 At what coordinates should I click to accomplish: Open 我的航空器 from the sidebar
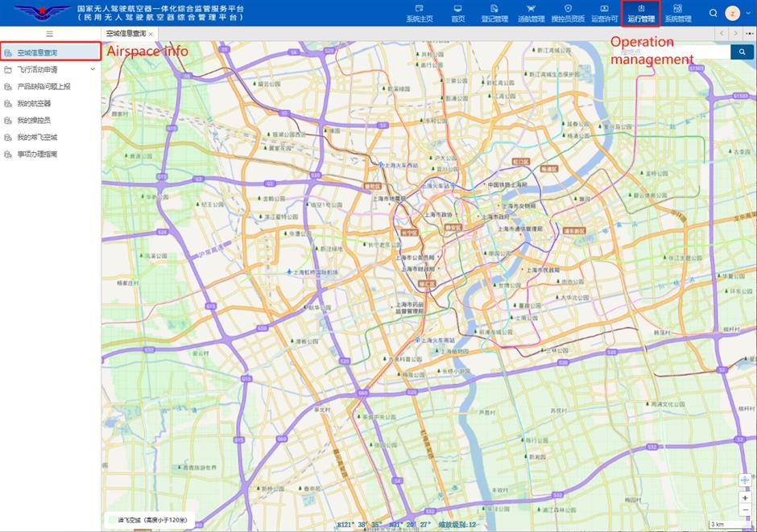coord(34,103)
